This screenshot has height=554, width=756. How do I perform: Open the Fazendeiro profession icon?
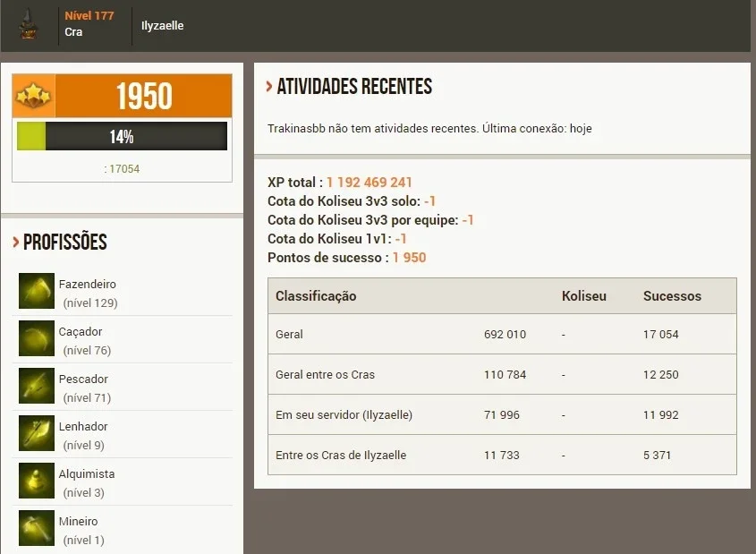point(37,291)
